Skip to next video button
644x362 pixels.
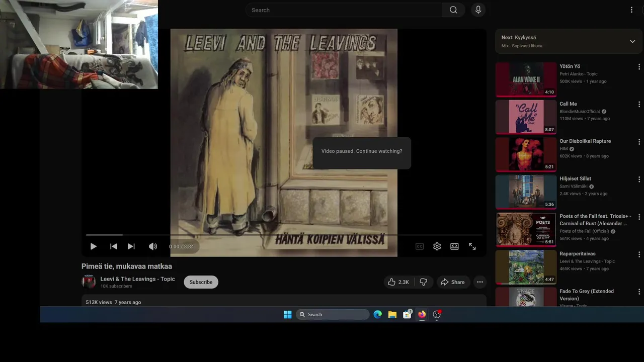131,246
